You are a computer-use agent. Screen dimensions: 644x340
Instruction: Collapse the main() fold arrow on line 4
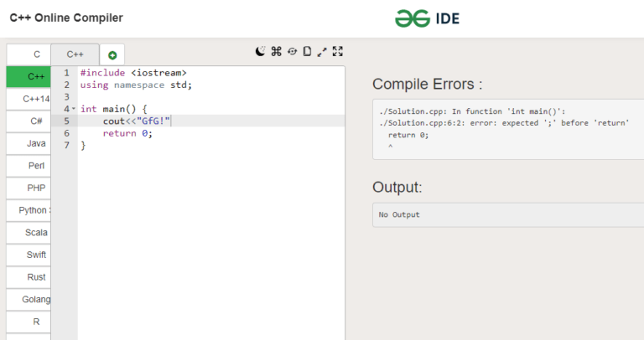click(x=74, y=109)
